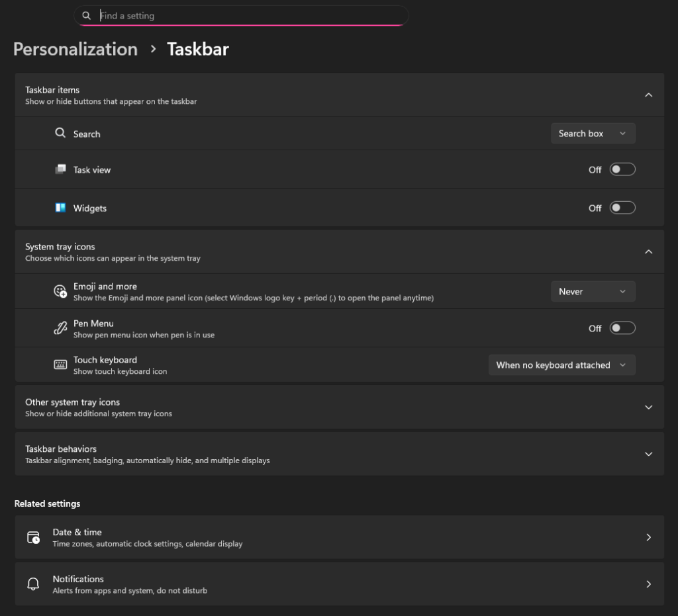Image resolution: width=678 pixels, height=616 pixels.
Task: Turn on the Task view toggle
Action: pos(621,169)
